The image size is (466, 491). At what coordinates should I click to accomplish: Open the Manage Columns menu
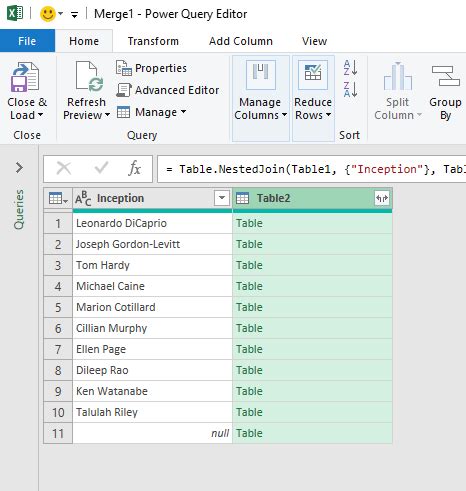261,98
